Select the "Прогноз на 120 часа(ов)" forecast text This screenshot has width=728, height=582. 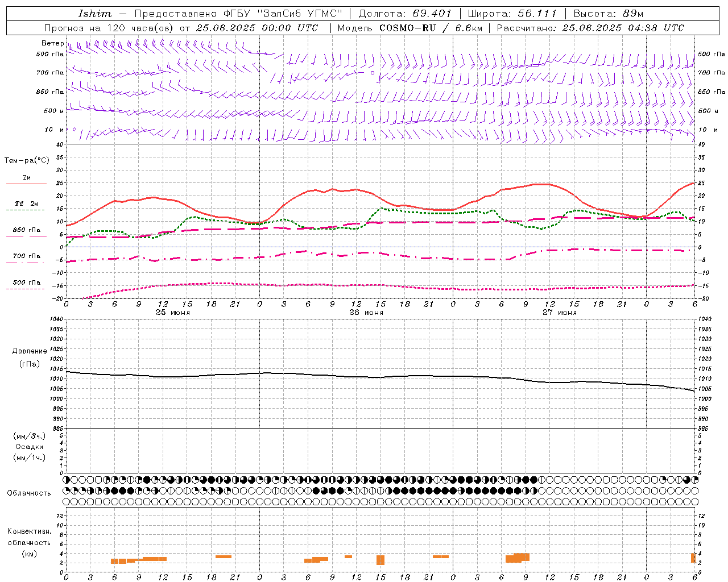pyautogui.click(x=110, y=28)
